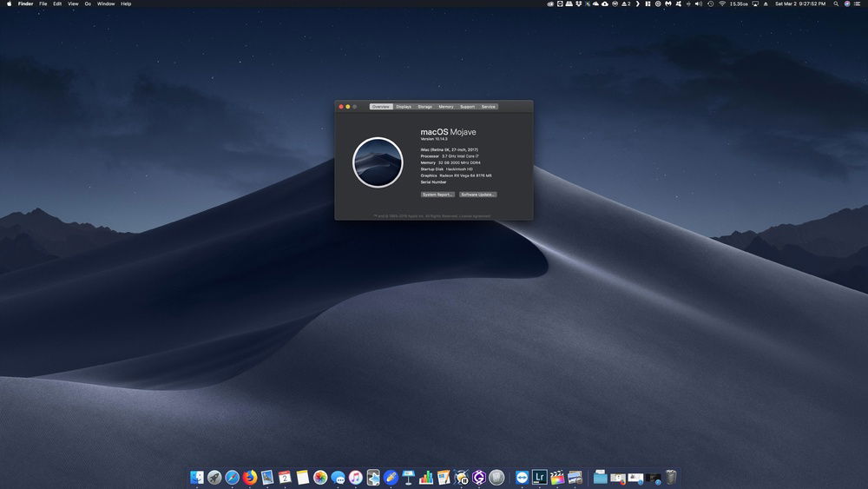Click the macOS Mojave logo image
This screenshot has width=868, height=489.
coord(378,162)
